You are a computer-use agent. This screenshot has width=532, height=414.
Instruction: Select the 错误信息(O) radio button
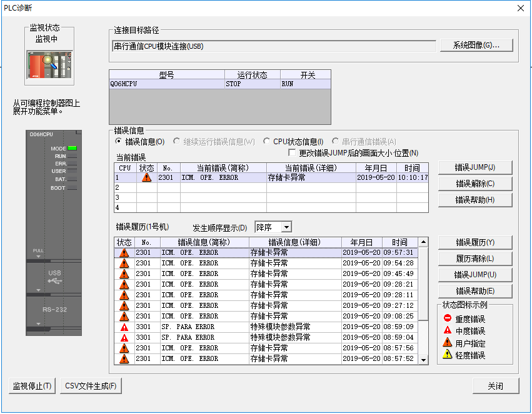119,142
